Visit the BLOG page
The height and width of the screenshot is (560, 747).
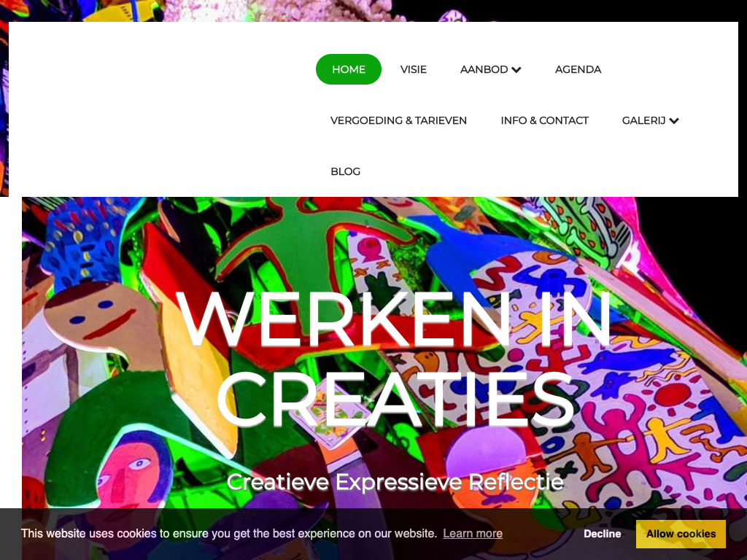(x=345, y=171)
